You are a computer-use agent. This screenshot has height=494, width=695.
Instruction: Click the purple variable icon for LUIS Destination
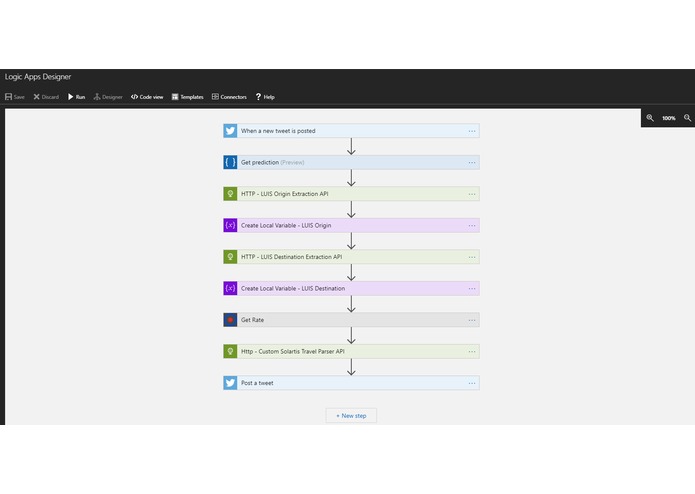(230, 288)
